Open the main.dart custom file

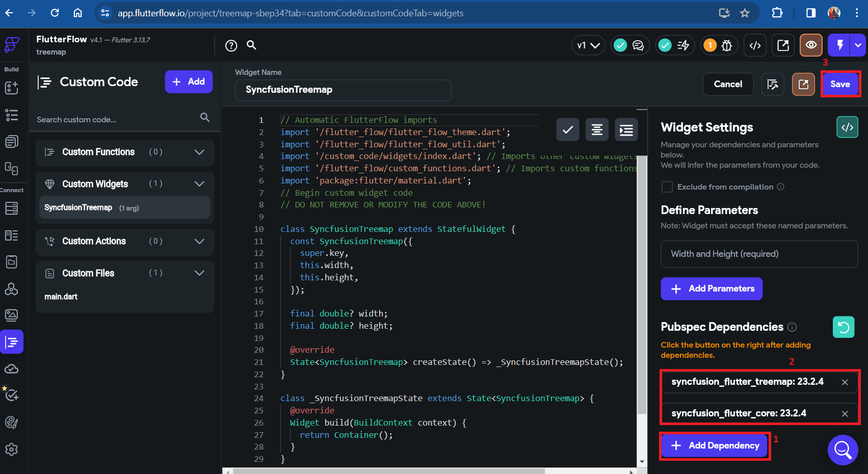coord(61,297)
